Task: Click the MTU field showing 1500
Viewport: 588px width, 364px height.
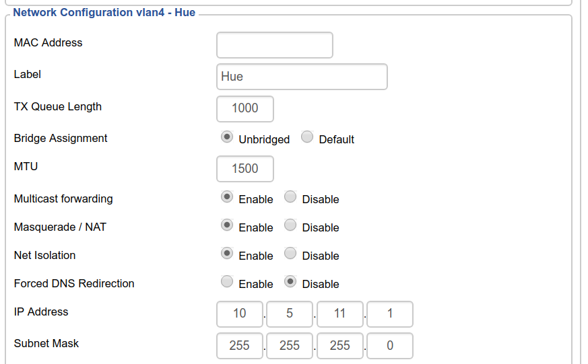Action: coord(245,169)
